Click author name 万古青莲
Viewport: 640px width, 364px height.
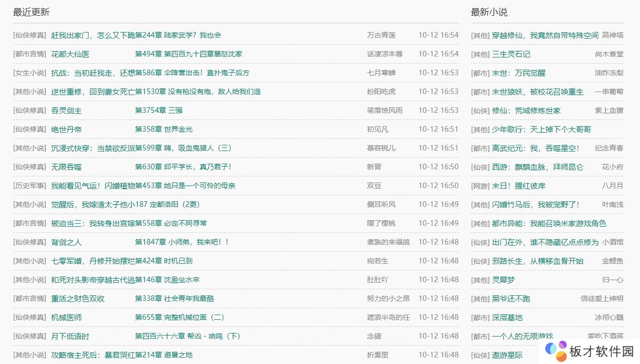[381, 35]
